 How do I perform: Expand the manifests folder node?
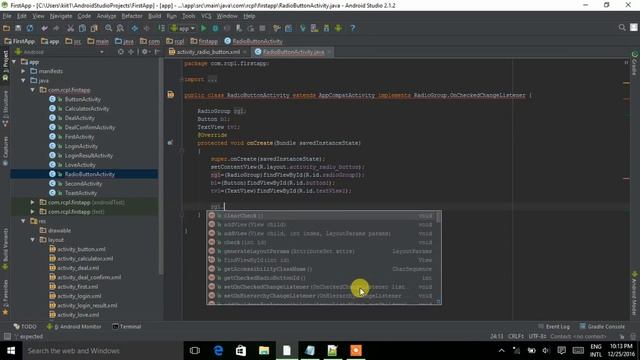pyautogui.click(x=23, y=71)
